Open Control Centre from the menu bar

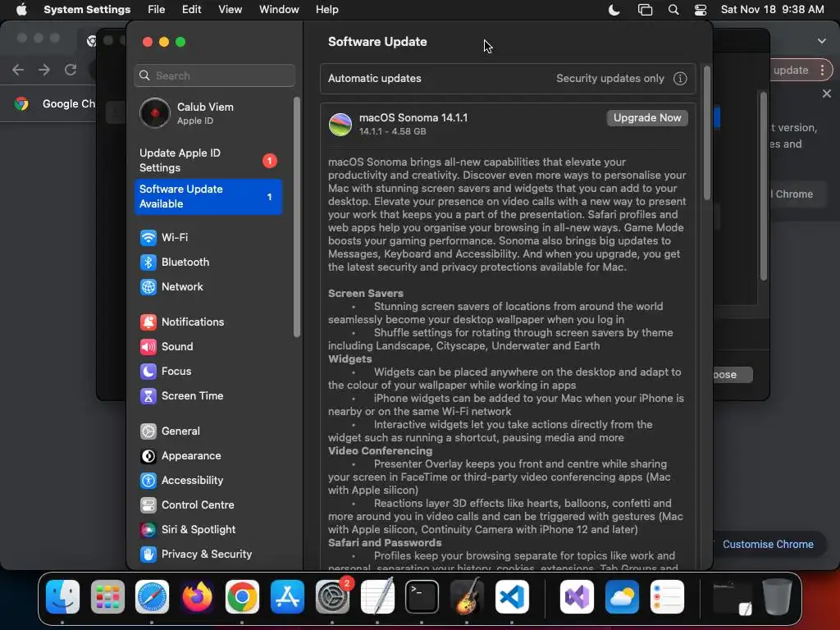pyautogui.click(x=701, y=10)
